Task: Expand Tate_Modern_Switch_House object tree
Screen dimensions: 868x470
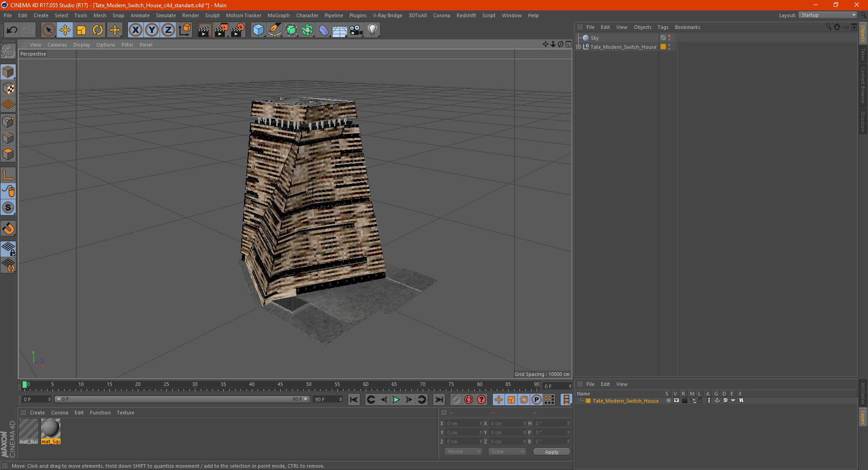Action: click(579, 47)
